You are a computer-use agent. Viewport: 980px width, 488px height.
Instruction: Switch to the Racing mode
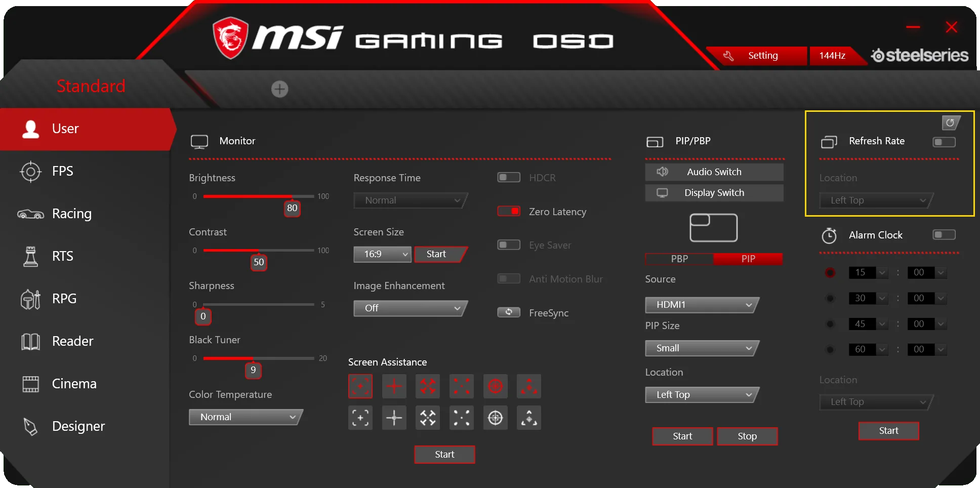(x=85, y=214)
